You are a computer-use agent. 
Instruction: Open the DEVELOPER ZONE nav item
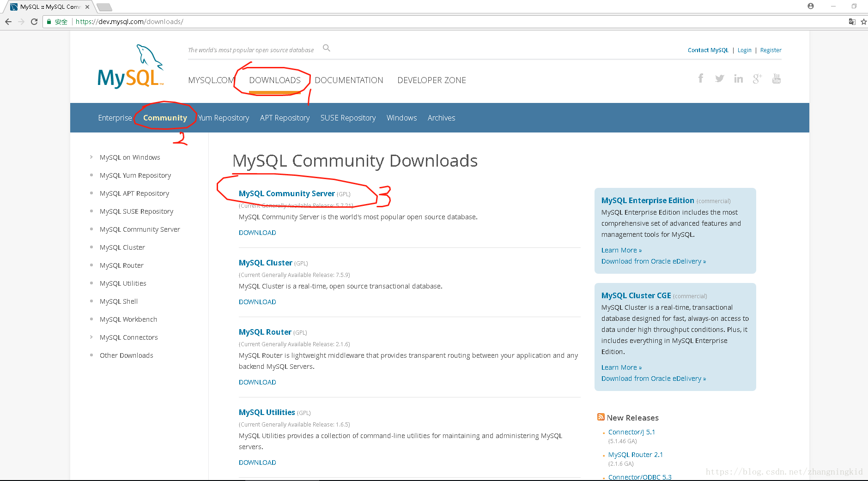point(431,80)
